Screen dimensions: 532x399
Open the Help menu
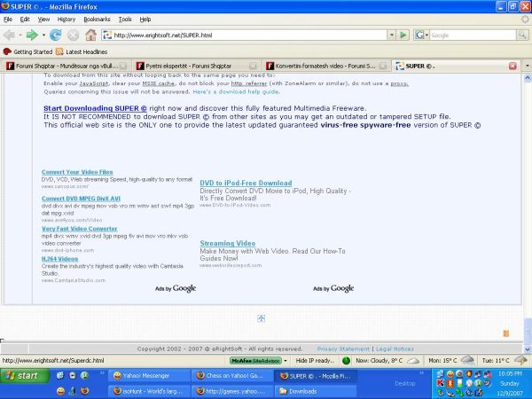tap(145, 20)
